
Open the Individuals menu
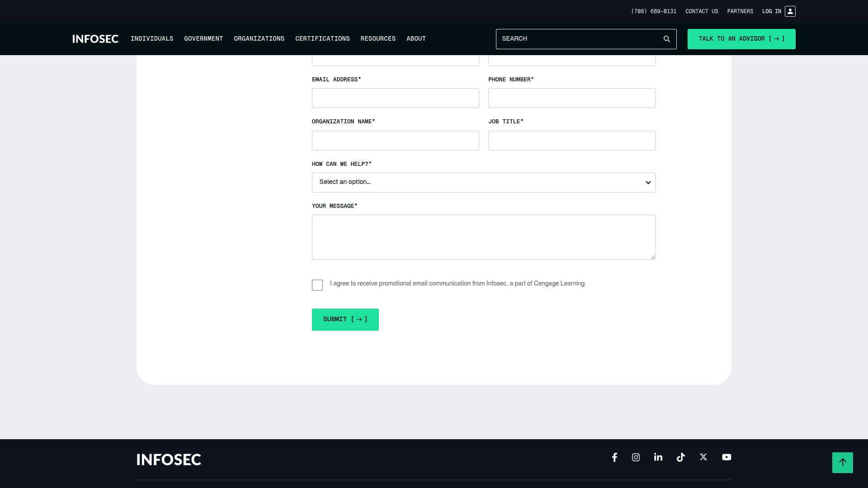[x=152, y=39]
